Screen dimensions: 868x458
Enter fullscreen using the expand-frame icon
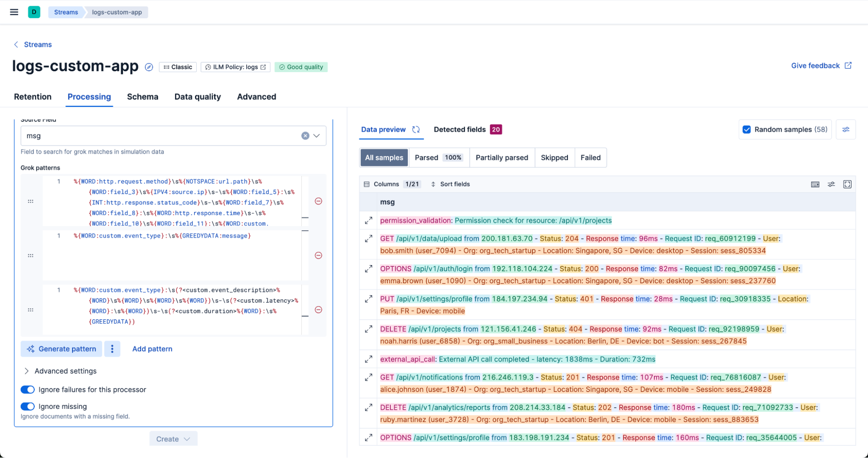coord(847,184)
